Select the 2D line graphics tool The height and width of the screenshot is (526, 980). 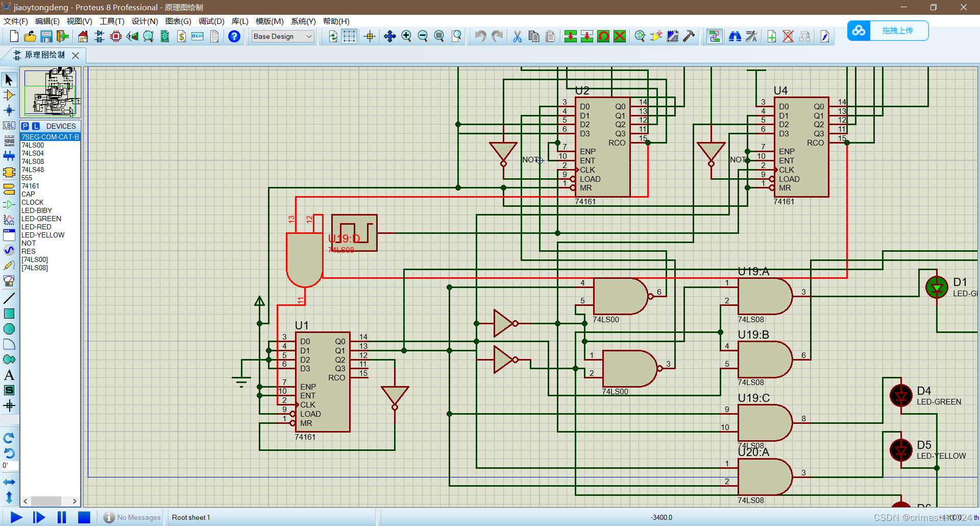coord(9,298)
